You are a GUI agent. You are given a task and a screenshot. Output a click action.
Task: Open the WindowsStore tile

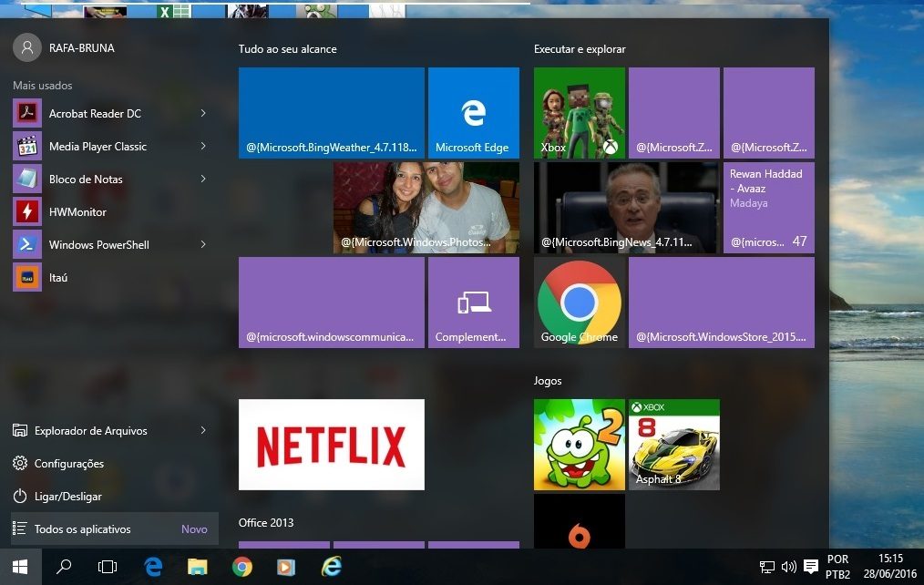tap(722, 303)
